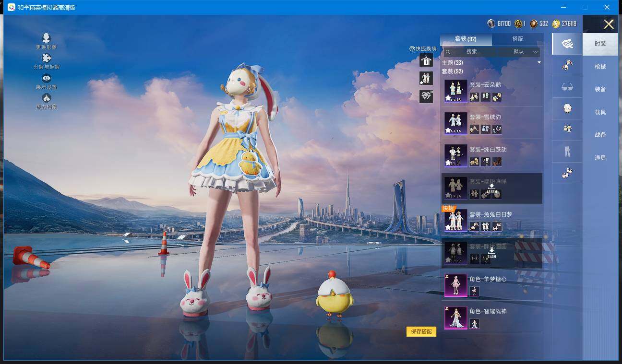Open the diamond icon under quick outfit
The width and height of the screenshot is (622, 364).
(x=426, y=96)
